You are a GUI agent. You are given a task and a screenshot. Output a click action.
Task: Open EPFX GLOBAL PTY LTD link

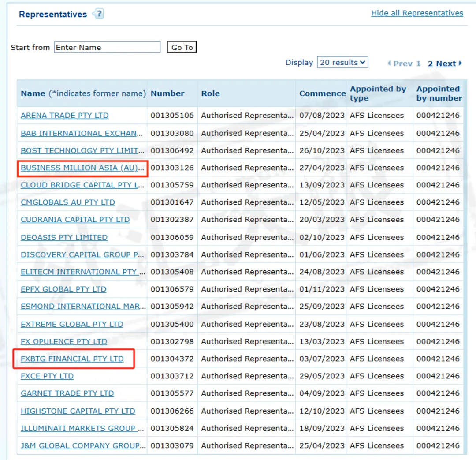click(63, 289)
